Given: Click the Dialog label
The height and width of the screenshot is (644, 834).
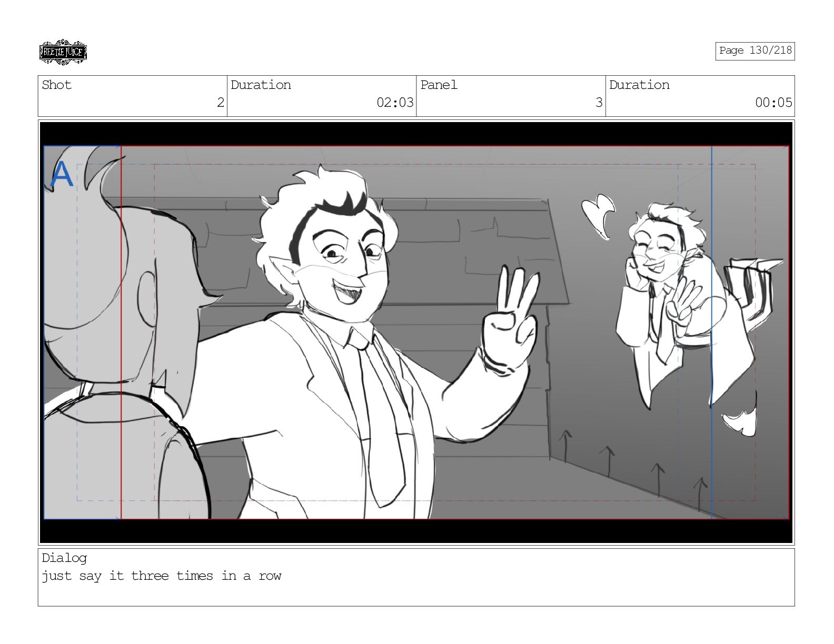Looking at the screenshot, I should [64, 558].
